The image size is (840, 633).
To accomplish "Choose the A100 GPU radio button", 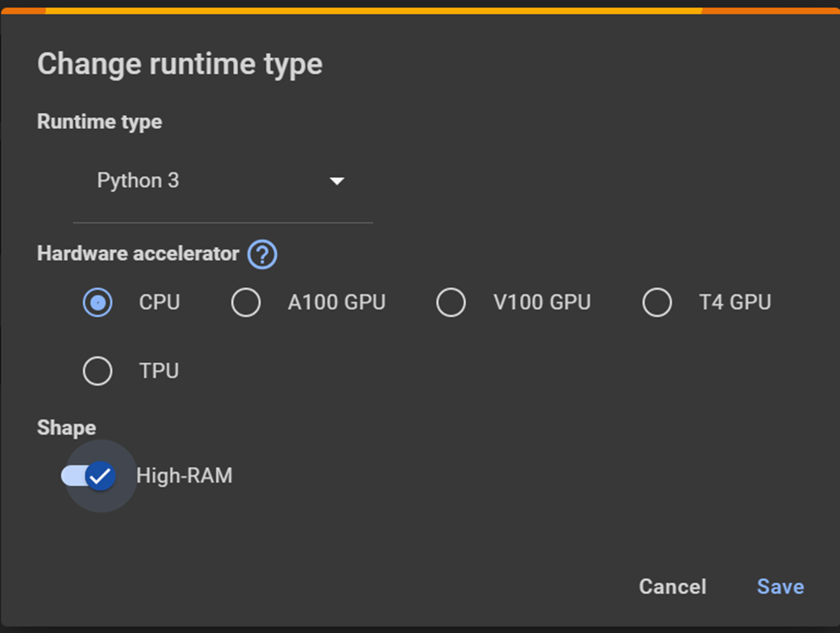I will [x=246, y=302].
